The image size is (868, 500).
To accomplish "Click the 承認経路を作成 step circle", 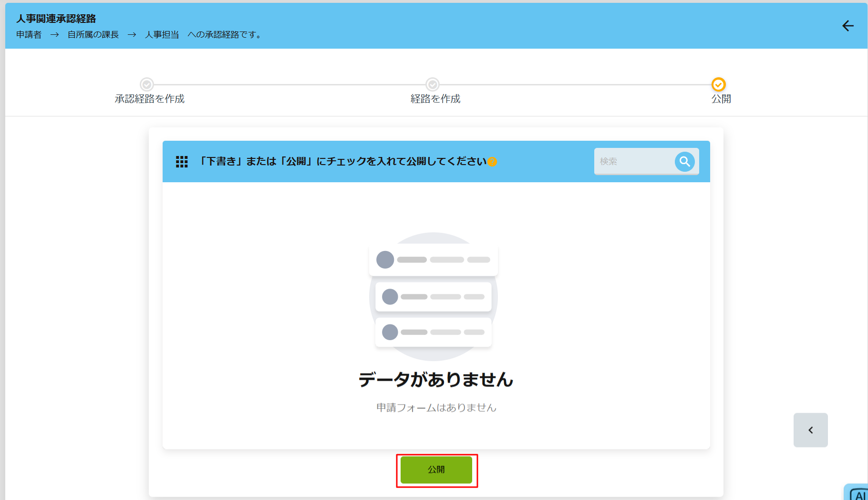I will click(147, 84).
